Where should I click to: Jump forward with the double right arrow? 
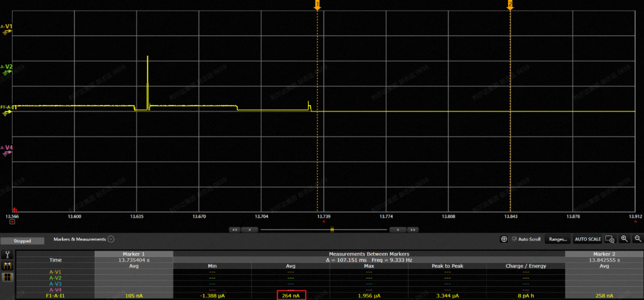pyautogui.click(x=412, y=230)
